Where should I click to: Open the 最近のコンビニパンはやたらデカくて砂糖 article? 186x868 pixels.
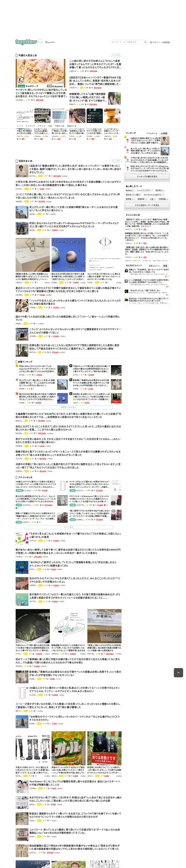[68, 290]
